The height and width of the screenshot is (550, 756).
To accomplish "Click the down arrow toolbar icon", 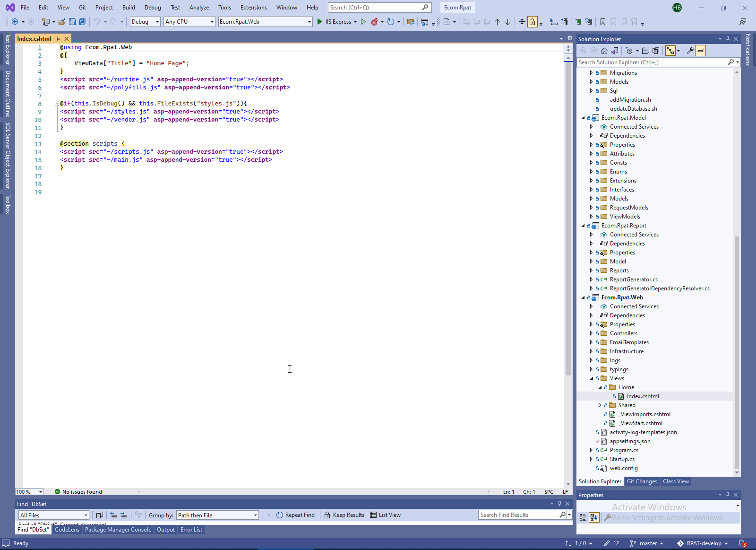I will point(508,22).
